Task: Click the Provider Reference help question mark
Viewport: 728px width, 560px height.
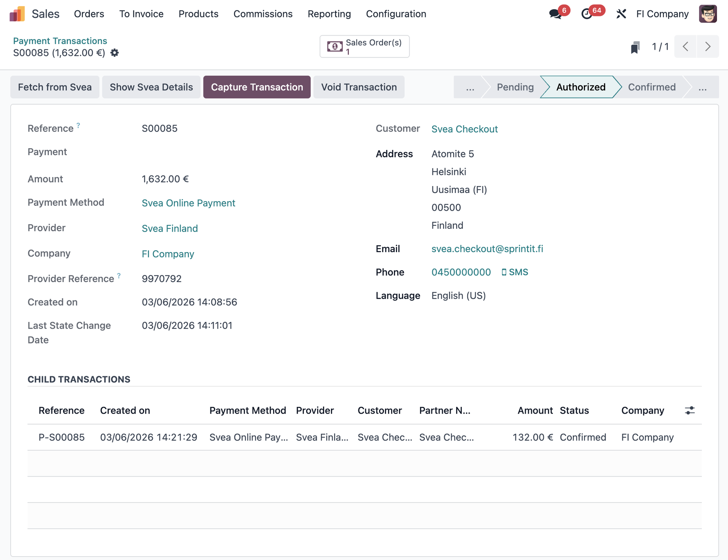Action: pyautogui.click(x=119, y=275)
